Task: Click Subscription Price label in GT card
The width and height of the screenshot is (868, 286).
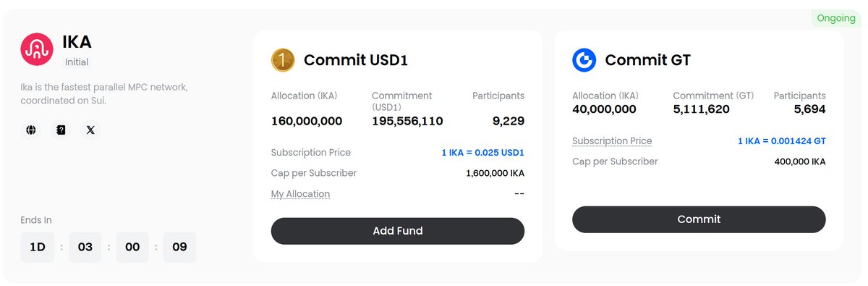Action: point(612,141)
